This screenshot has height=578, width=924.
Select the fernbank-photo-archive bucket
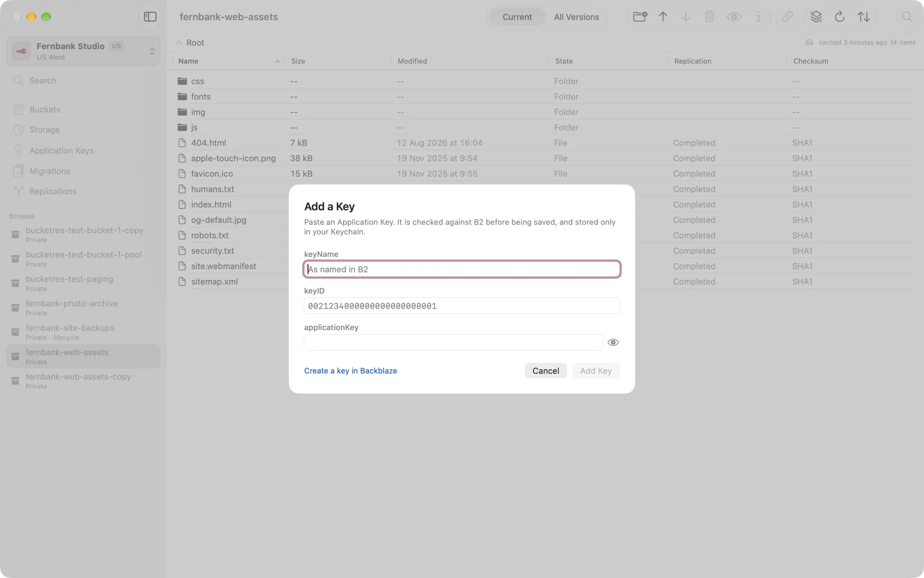click(83, 308)
